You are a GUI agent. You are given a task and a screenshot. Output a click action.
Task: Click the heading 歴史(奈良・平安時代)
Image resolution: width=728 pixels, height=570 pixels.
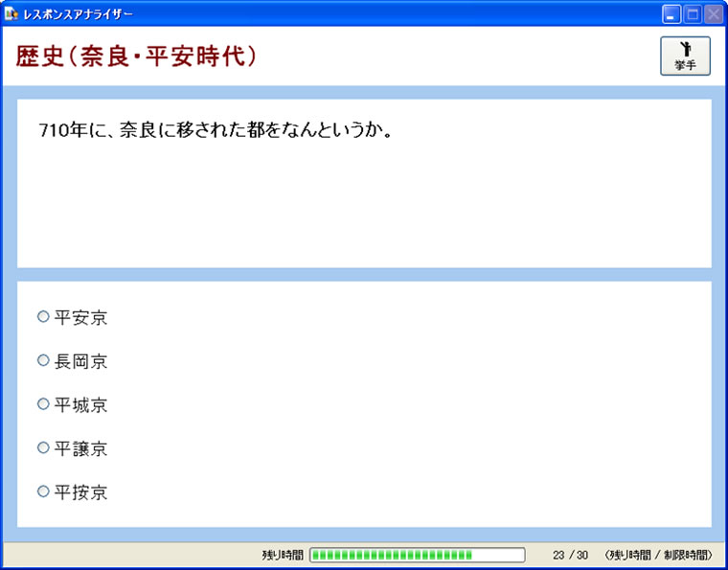[x=136, y=57]
